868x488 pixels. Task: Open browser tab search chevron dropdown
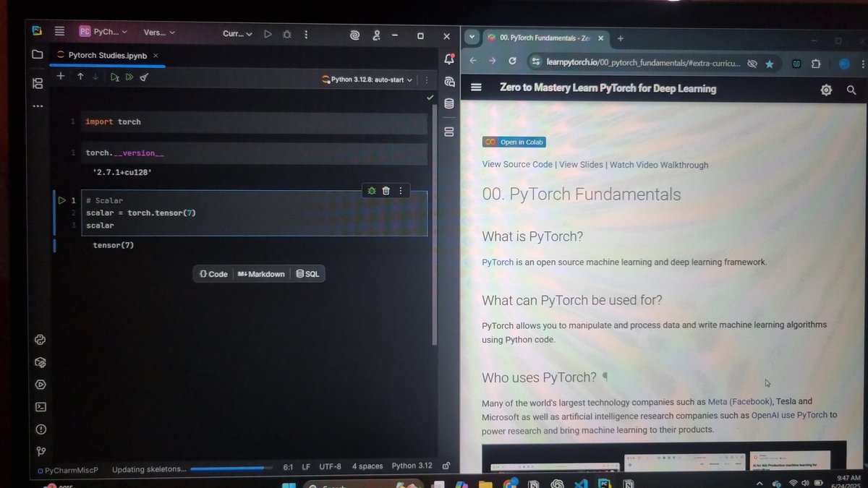click(472, 37)
